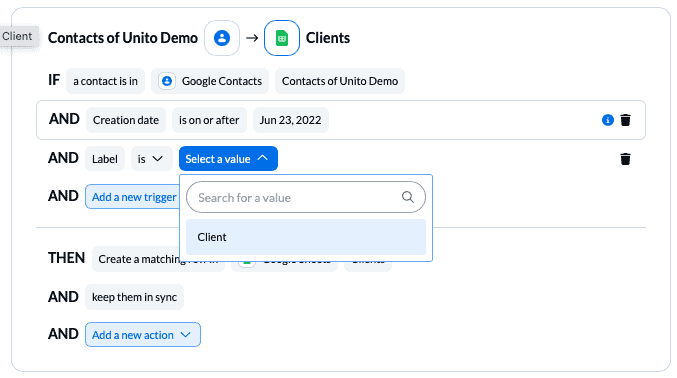The image size is (677, 378).
Task: Click the Google Sheets icon next to Clients
Action: coord(282,38)
